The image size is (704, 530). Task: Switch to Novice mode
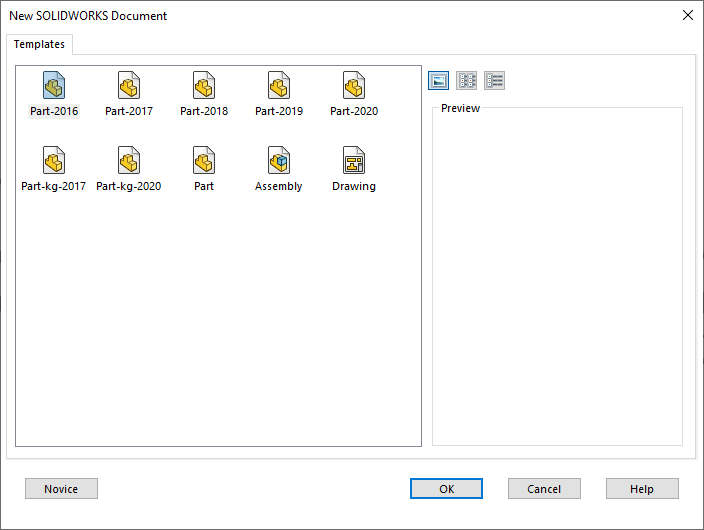(61, 489)
